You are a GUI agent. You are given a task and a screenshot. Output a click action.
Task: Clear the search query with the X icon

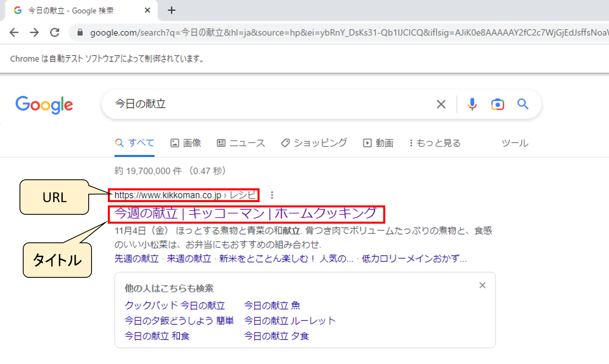(x=441, y=105)
